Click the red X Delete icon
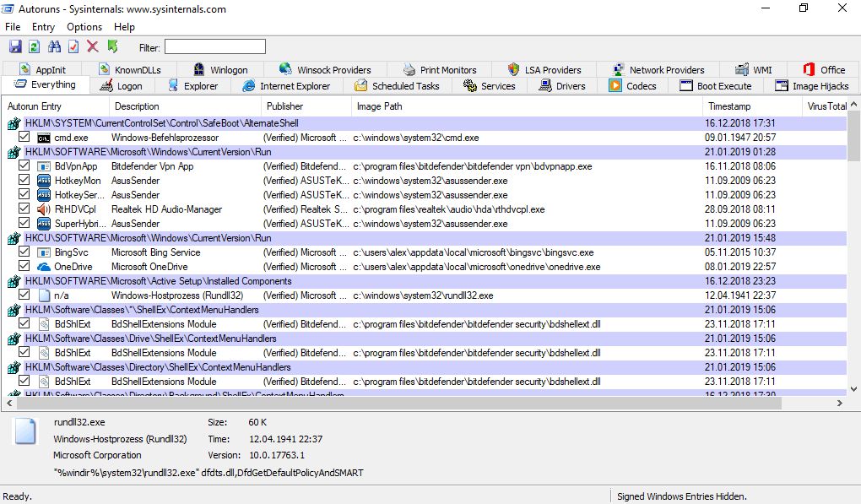 coord(93,46)
